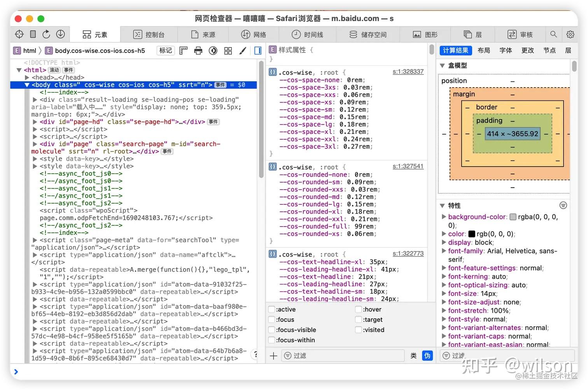Click the background-color rgba swatch

[x=513, y=217]
